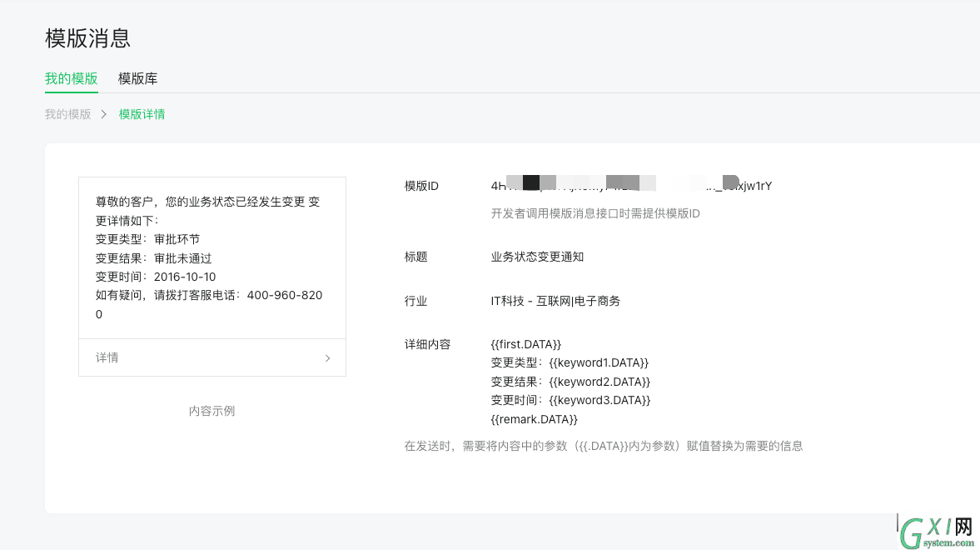Click the 内容示例 caption
The width and height of the screenshot is (980, 550).
(211, 411)
